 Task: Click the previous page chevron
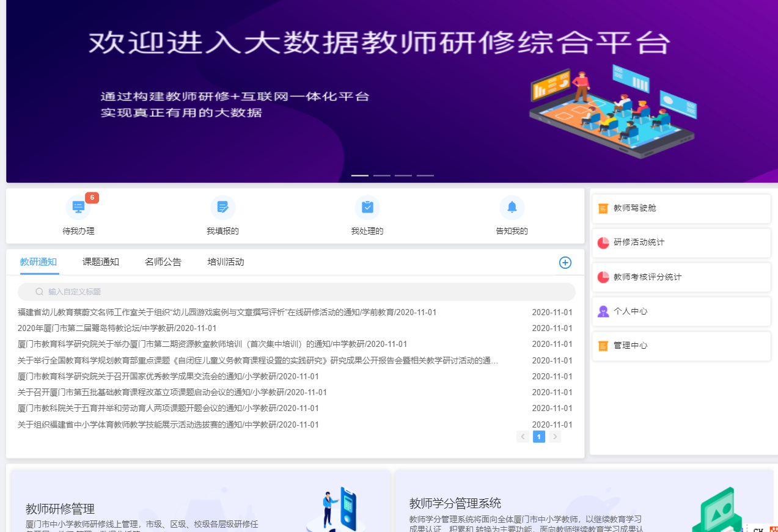(523, 437)
